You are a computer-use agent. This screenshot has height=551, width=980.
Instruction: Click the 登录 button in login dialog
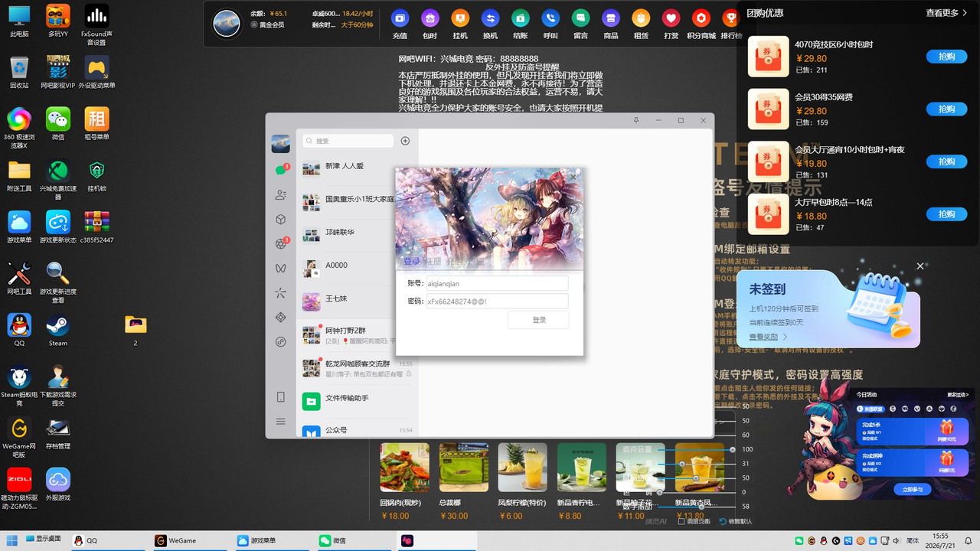[538, 320]
